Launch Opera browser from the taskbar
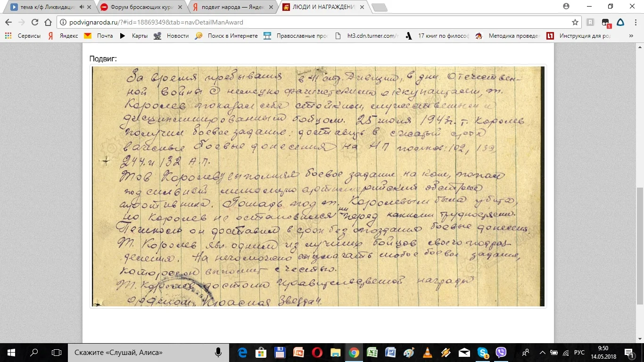 tap(317, 352)
